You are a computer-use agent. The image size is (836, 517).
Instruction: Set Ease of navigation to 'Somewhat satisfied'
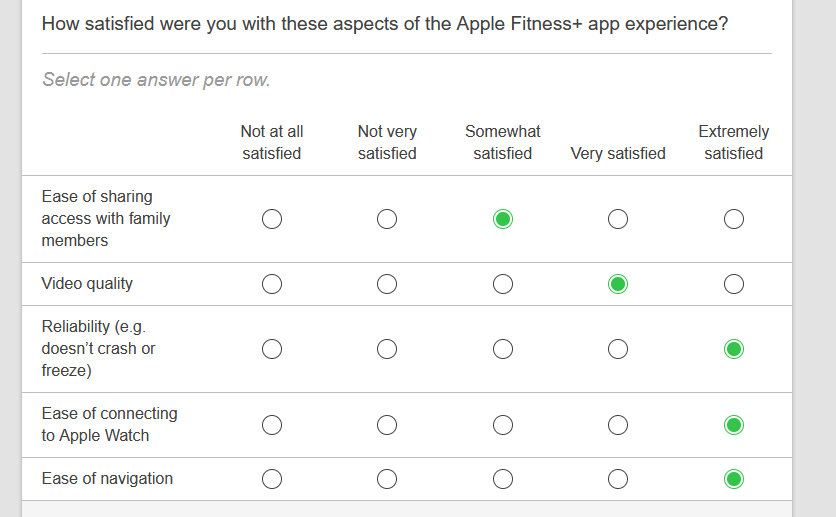coord(503,479)
